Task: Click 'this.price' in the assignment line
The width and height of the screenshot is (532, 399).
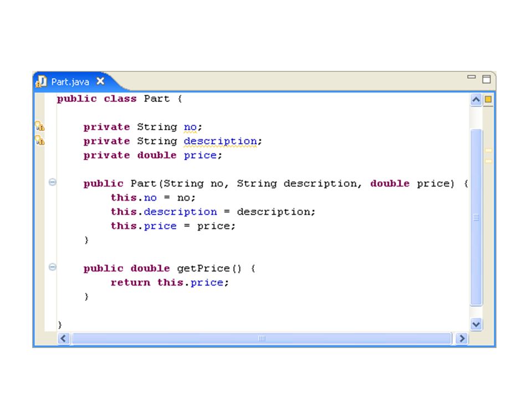Action: coord(144,226)
